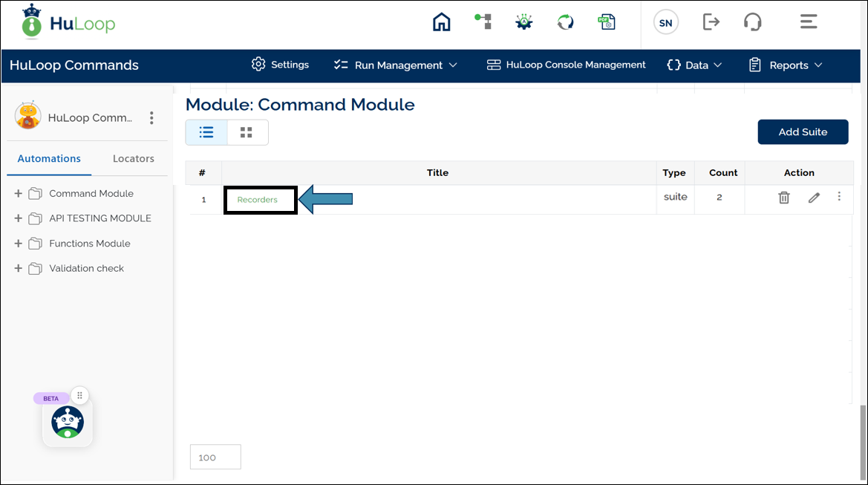This screenshot has height=485, width=868.
Task: Open the Run Management dropdown
Action: [396, 65]
